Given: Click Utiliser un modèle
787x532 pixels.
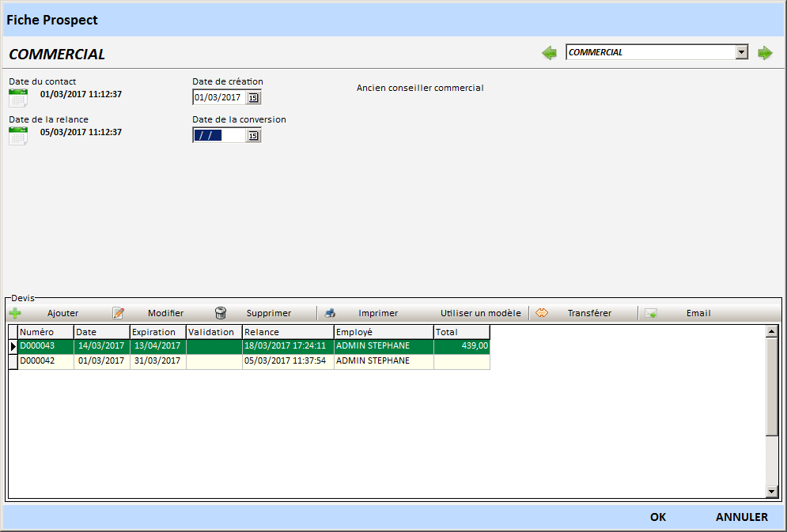Looking at the screenshot, I should click(480, 313).
